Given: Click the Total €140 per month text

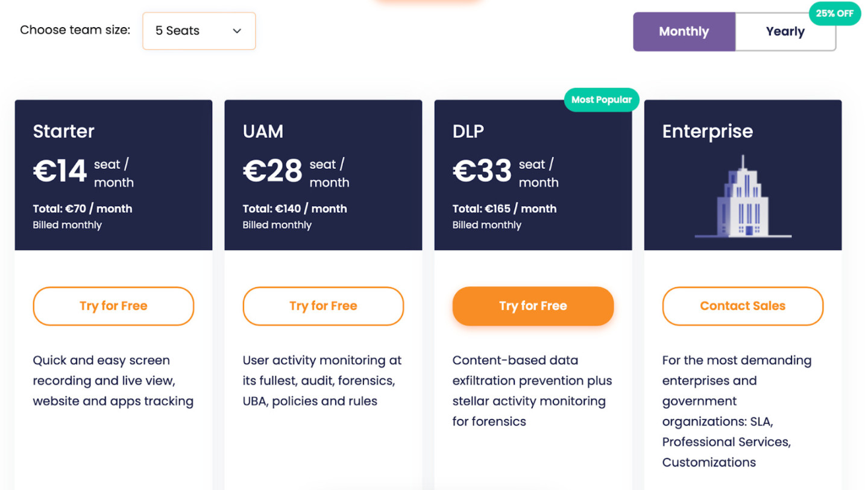Looking at the screenshot, I should (x=294, y=208).
